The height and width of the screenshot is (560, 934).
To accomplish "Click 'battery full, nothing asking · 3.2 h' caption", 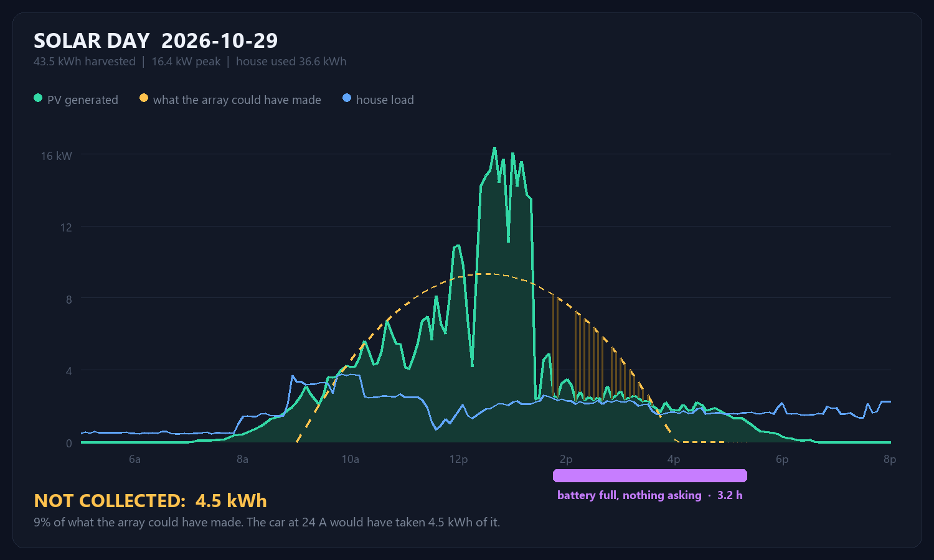I will coord(650,495).
